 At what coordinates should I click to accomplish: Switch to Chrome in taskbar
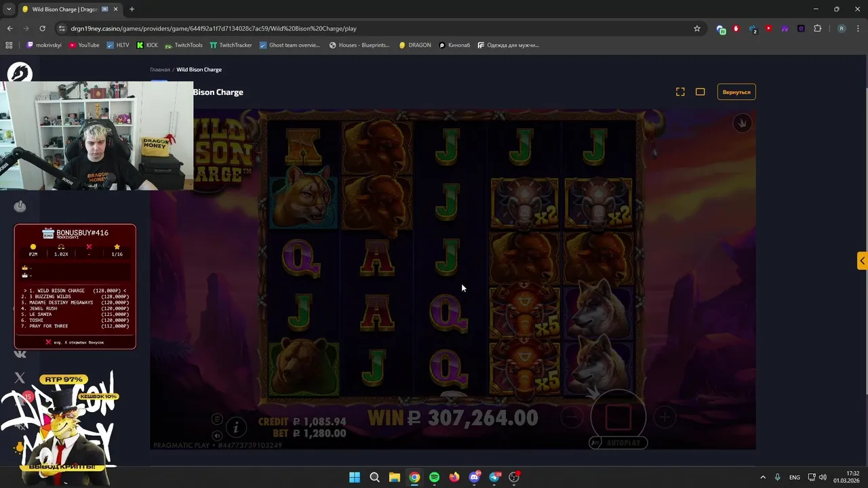414,477
